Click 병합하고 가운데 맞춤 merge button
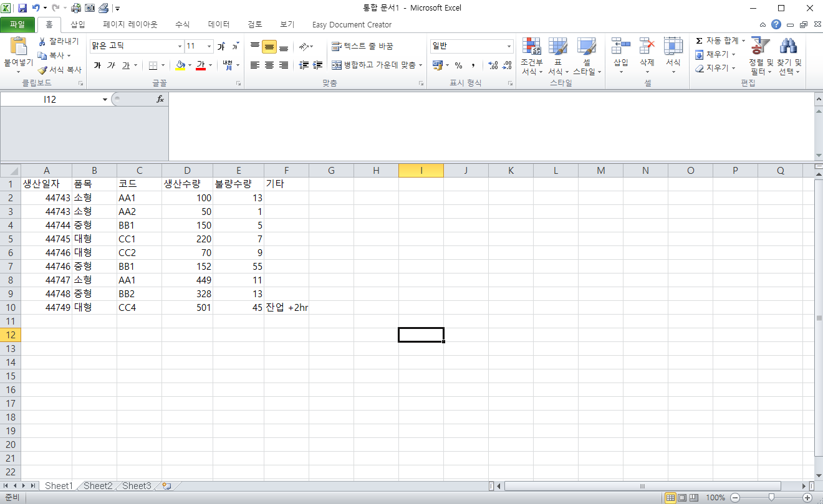Screen dimensions: 823x504 point(373,65)
